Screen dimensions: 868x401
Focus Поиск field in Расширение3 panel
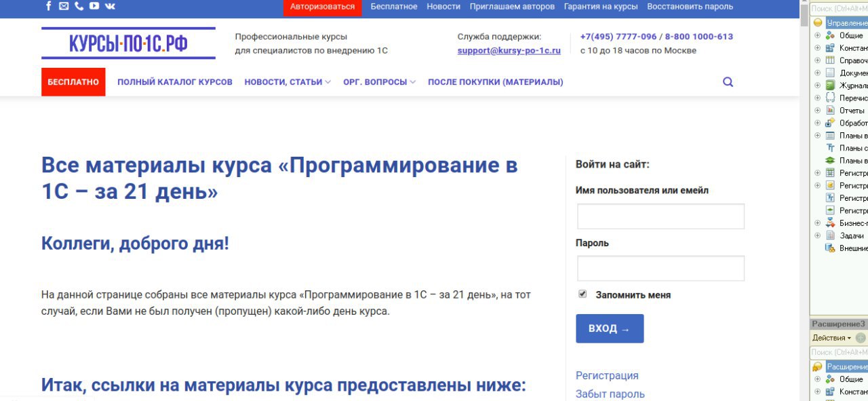[839, 352]
